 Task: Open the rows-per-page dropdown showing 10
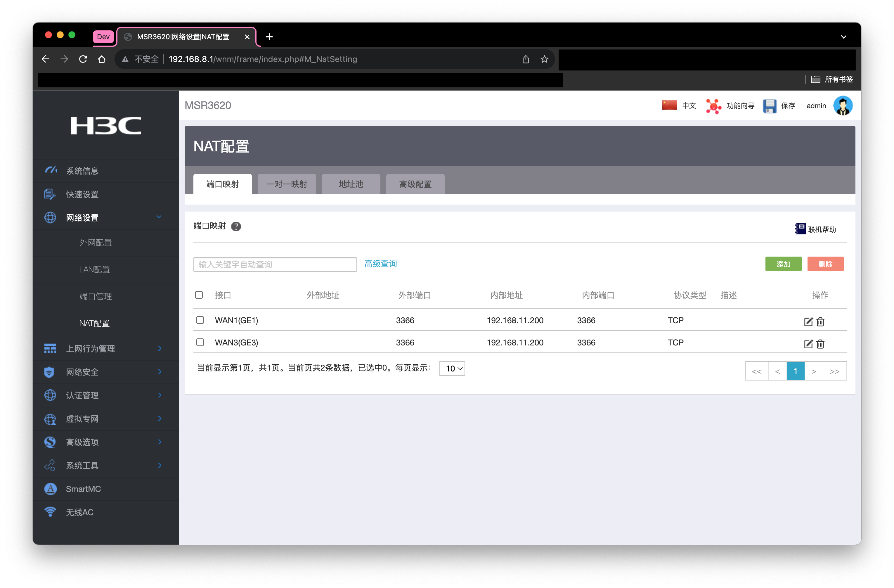[x=452, y=369]
